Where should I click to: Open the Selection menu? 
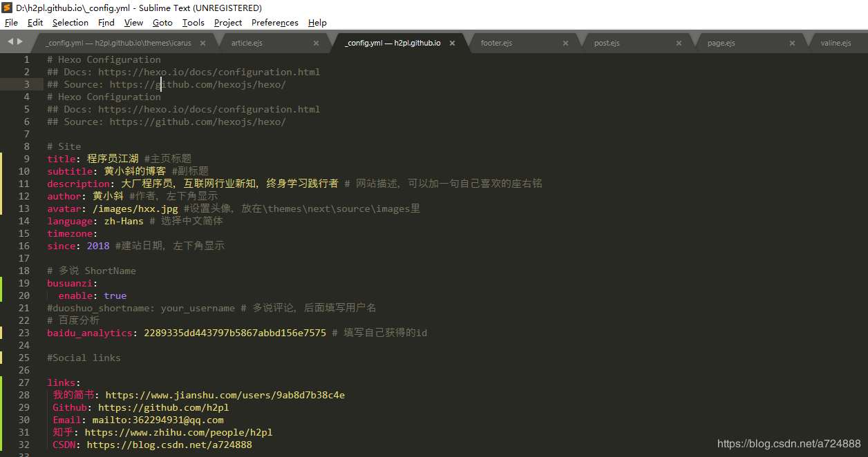pyautogui.click(x=70, y=23)
